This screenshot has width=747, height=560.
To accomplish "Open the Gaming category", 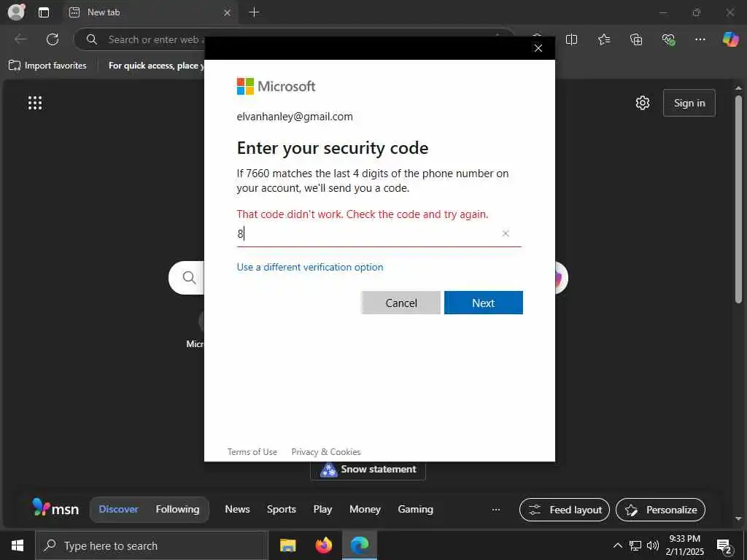I will pos(415,509).
